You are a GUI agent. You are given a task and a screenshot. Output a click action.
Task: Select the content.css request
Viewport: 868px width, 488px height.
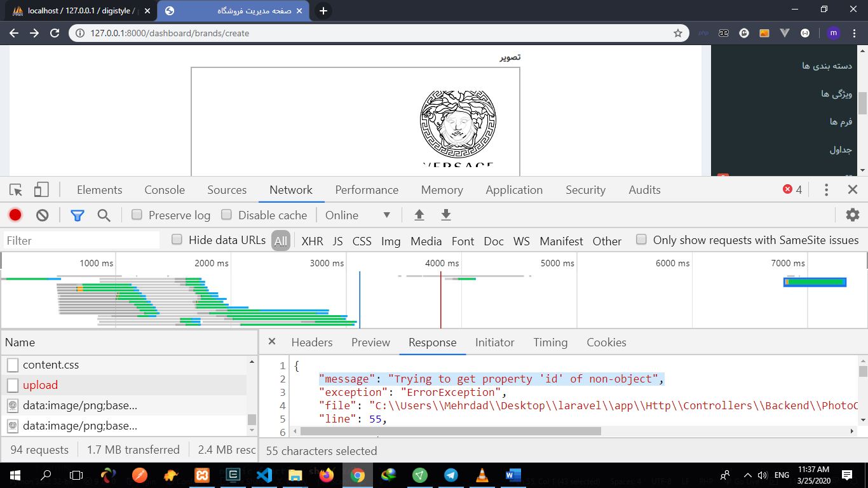(124, 365)
